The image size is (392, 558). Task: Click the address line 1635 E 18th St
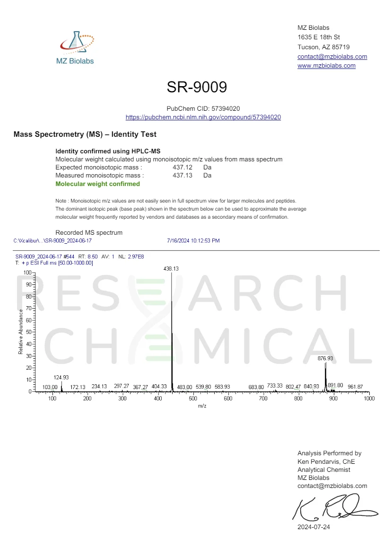coord(318,37)
